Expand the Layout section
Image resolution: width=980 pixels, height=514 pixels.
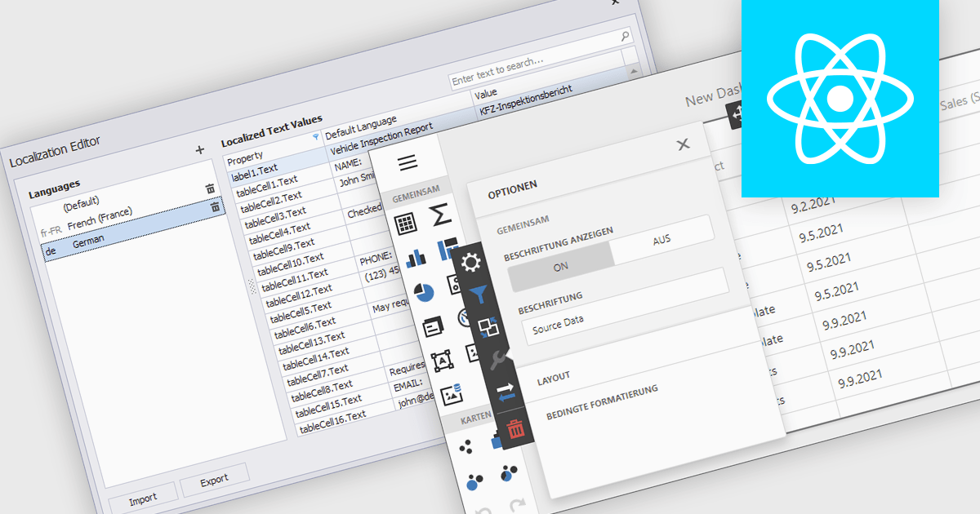coord(553,377)
